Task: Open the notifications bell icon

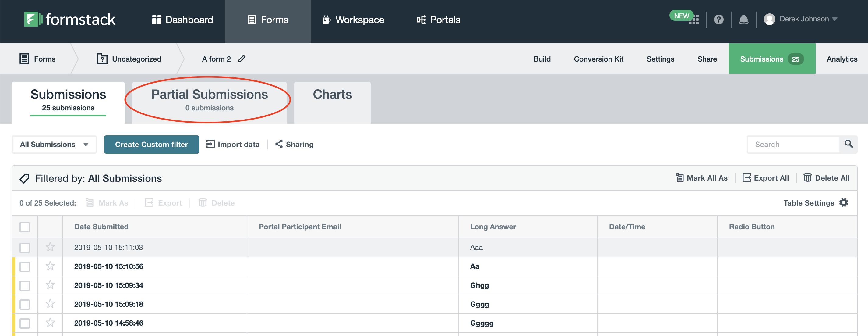Action: [743, 20]
